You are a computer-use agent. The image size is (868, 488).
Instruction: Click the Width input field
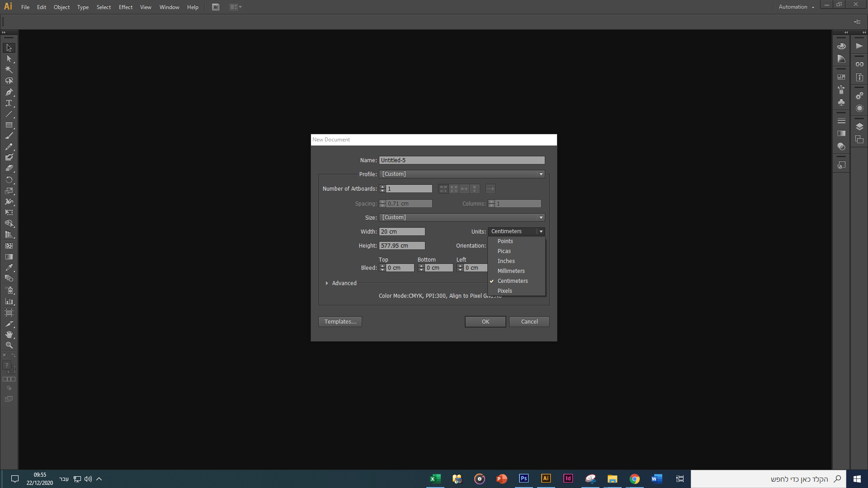(x=401, y=232)
